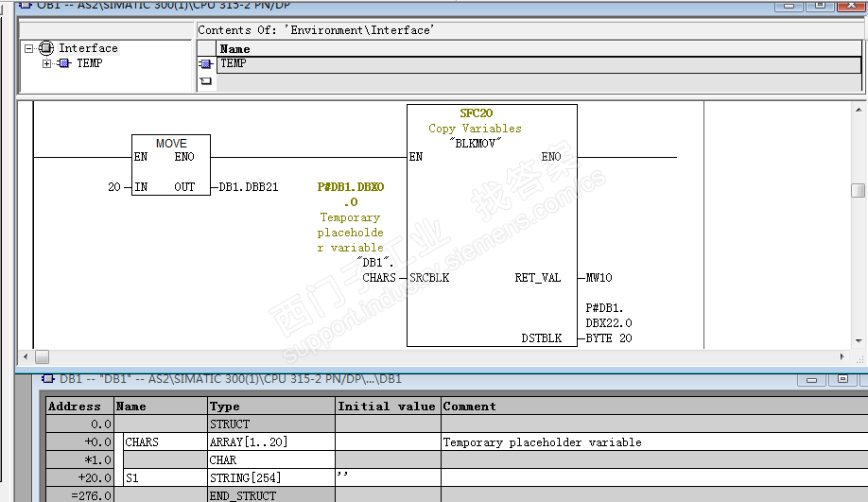
Task: Select the TEMP row icon in the contents list
Action: coord(205,64)
